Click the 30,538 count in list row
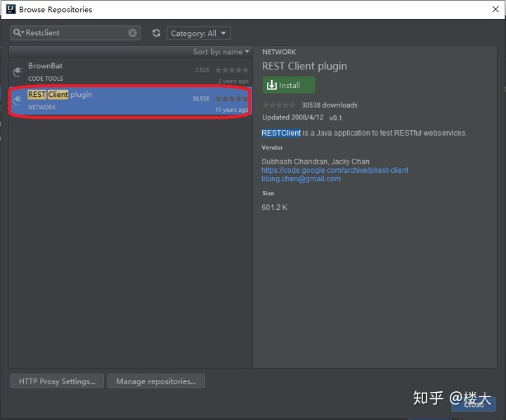 pyautogui.click(x=201, y=99)
